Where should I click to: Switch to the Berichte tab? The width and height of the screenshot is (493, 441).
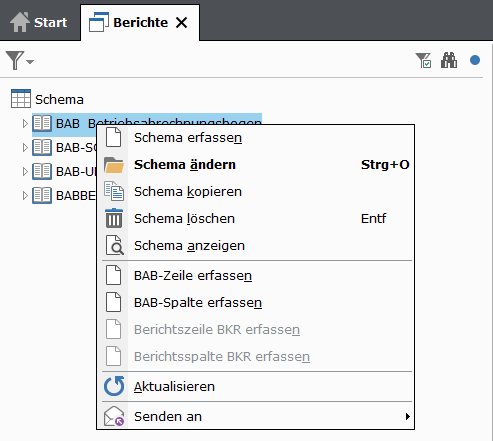tap(140, 23)
